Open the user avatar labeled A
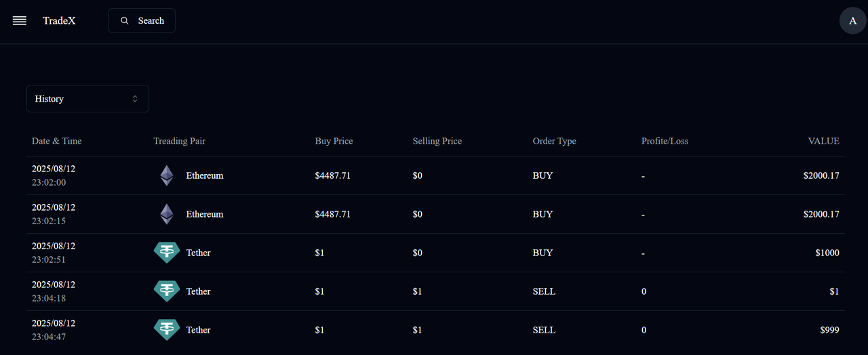Screen dimensions: 868x355 853,20
